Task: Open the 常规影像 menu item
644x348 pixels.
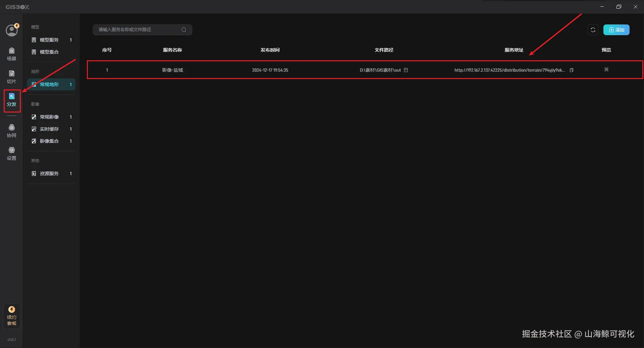Action: click(x=51, y=117)
